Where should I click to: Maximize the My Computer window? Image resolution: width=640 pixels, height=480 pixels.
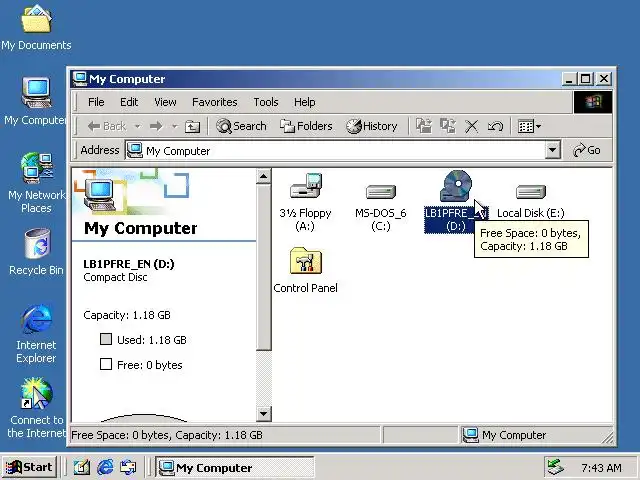(x=586, y=78)
